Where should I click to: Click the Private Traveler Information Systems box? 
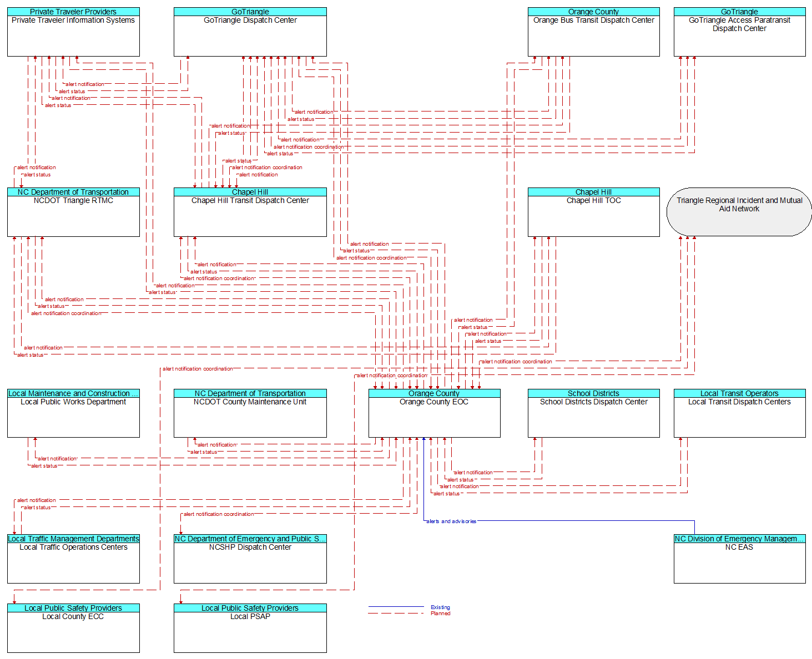[x=73, y=32]
